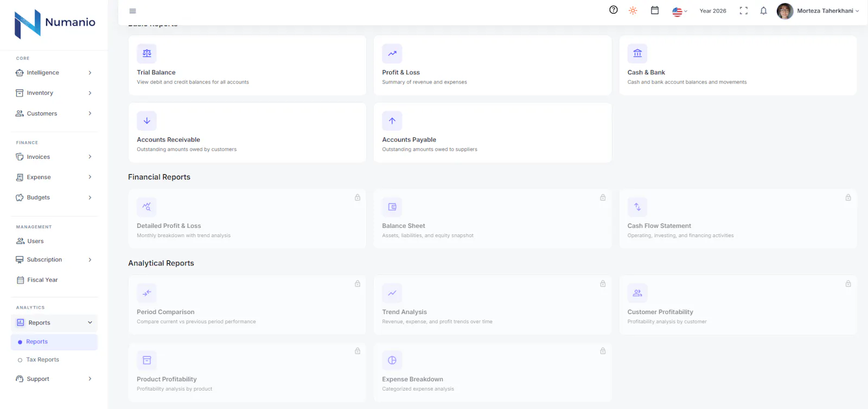Screen dimensions: 868x409
Task: Open the Cash & Bank report
Action: tap(738, 65)
